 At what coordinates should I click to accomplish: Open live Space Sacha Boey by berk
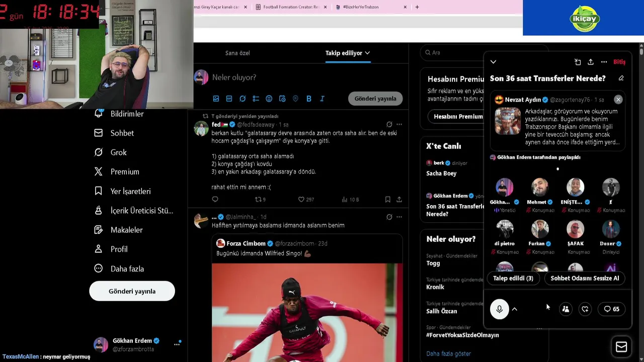click(x=454, y=168)
